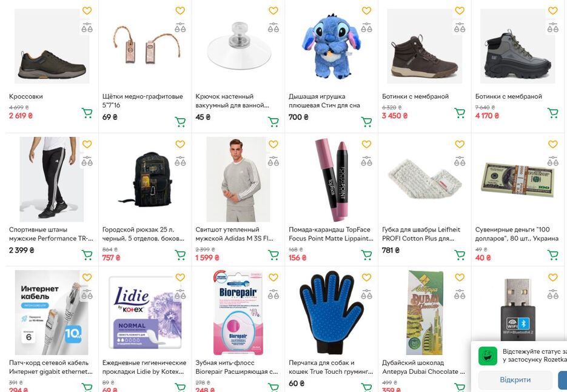
Task: Open the Дышащая игрушка плюшевая Стич product link
Action: coord(324,101)
